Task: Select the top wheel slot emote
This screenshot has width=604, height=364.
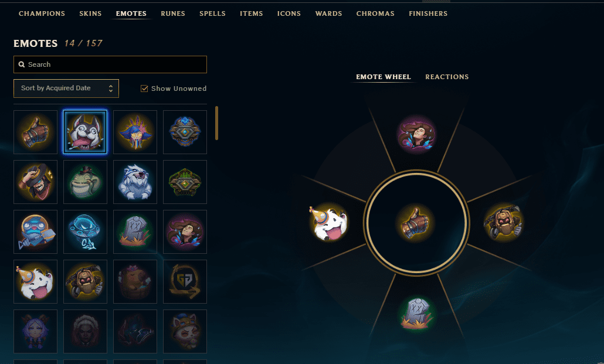Action: tap(416, 135)
